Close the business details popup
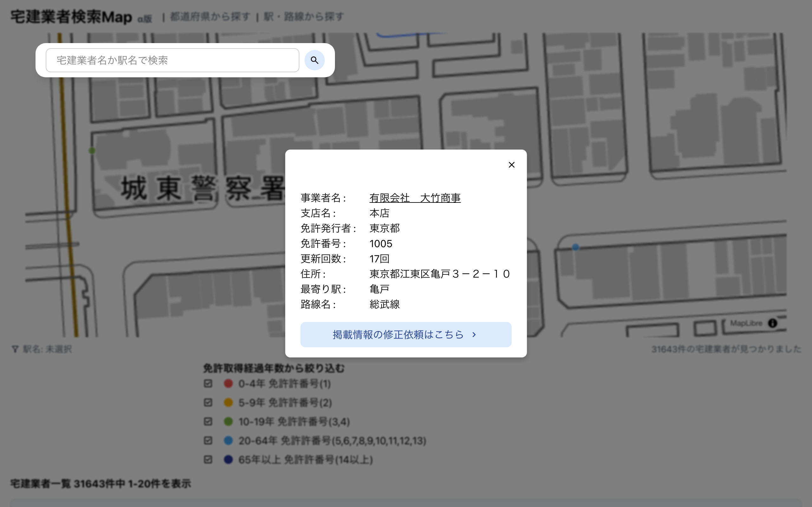Image resolution: width=812 pixels, height=507 pixels. pyautogui.click(x=511, y=165)
